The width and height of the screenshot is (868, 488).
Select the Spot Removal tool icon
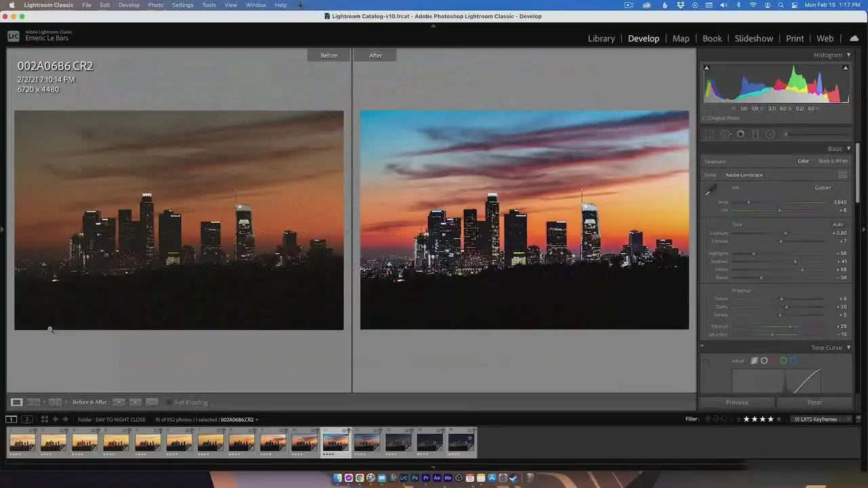(x=725, y=134)
